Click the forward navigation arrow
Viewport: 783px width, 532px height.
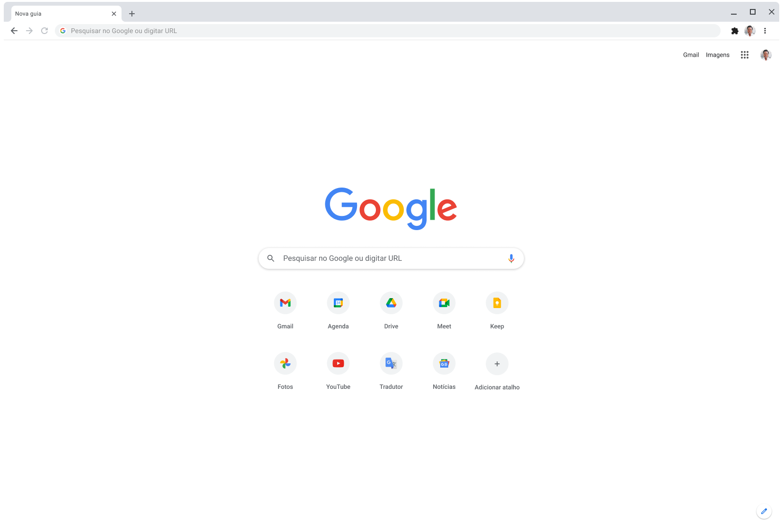click(x=29, y=31)
